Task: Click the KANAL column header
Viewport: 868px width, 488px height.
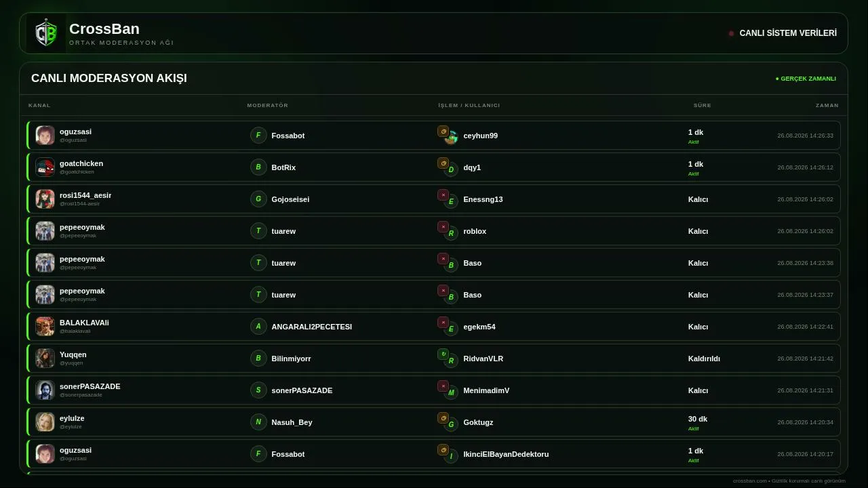Action: (x=39, y=105)
